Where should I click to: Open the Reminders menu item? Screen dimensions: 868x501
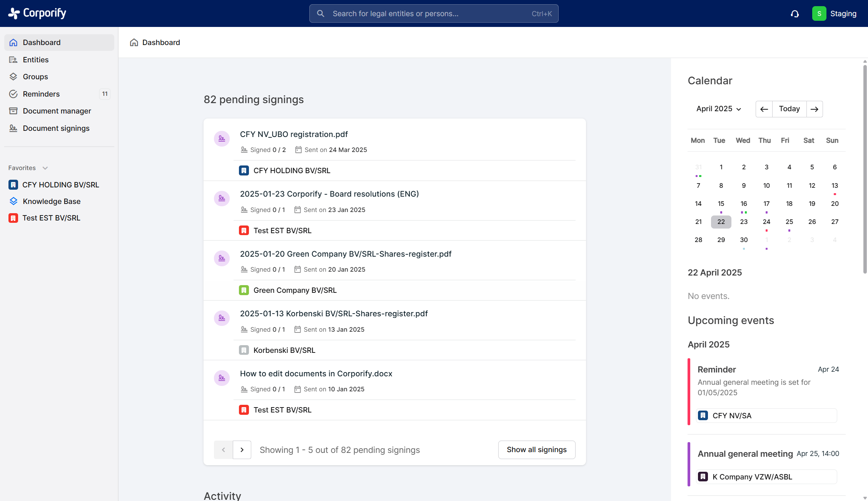click(x=41, y=94)
